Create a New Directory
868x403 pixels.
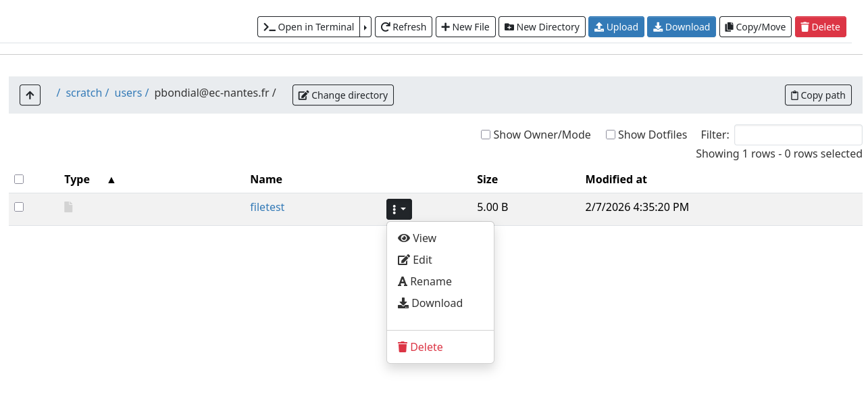coord(542,27)
